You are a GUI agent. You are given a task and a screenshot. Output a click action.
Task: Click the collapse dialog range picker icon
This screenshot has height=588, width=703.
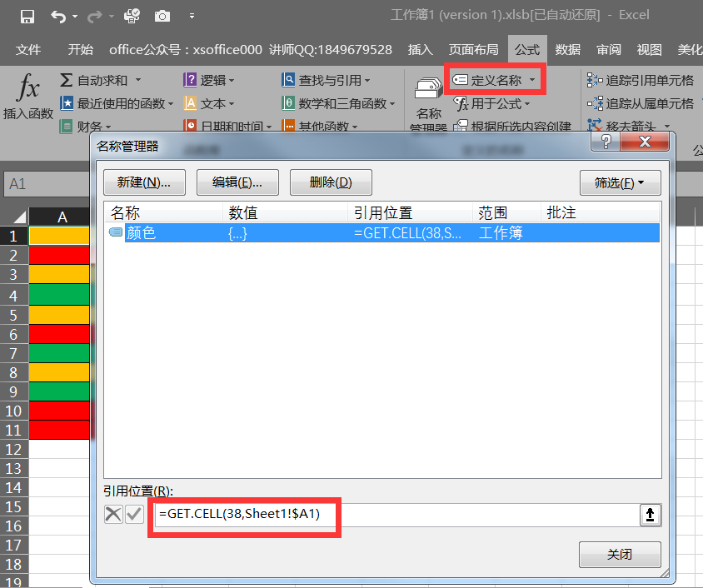[x=650, y=516]
